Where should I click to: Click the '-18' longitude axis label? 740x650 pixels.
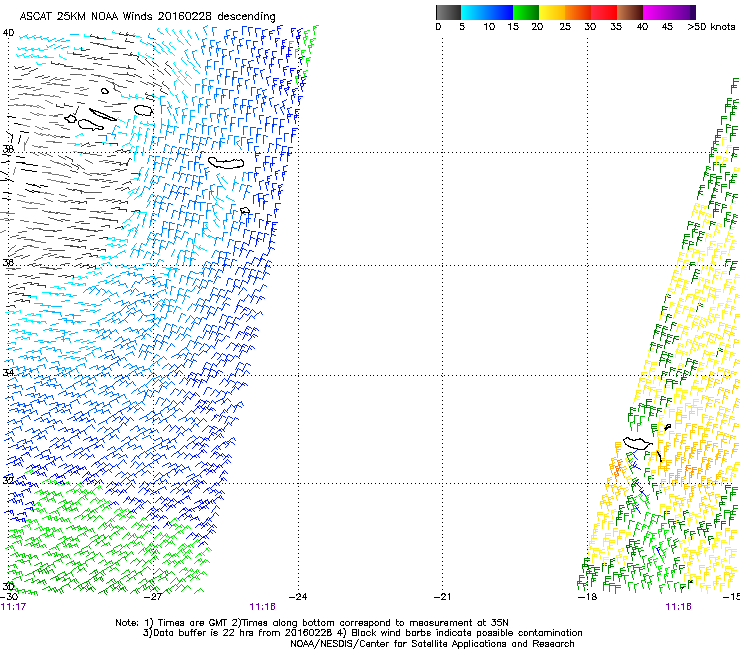(587, 597)
